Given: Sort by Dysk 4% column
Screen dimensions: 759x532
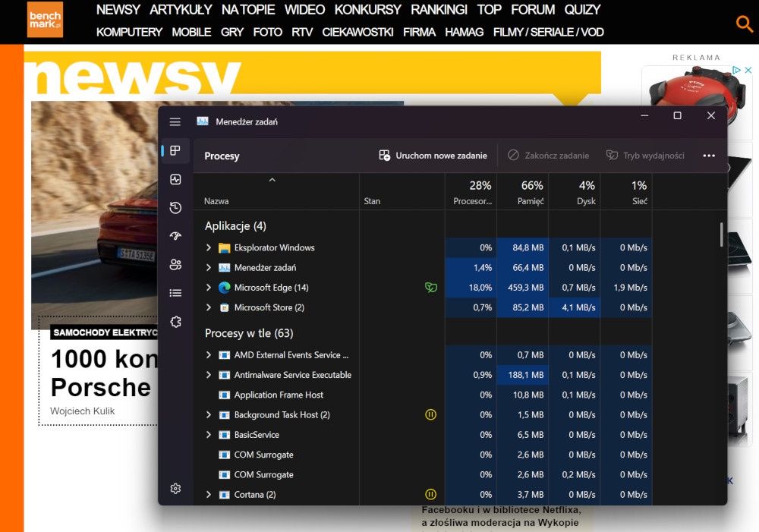Looking at the screenshot, I should tap(574, 192).
